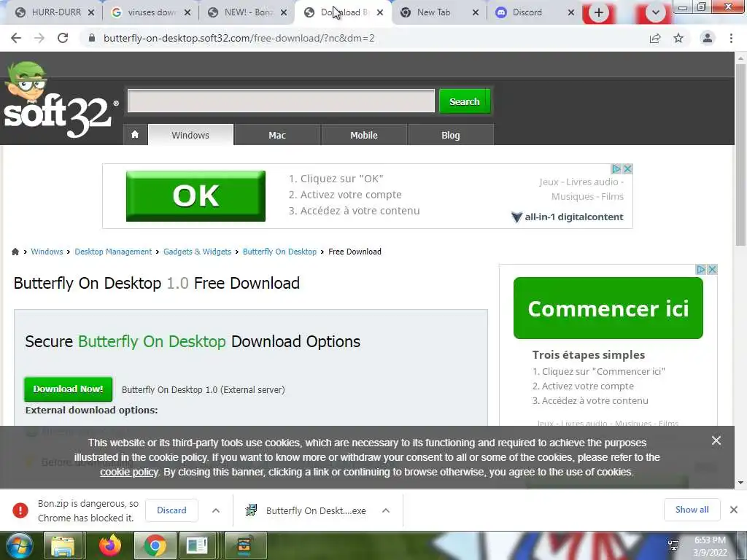747x560 pixels.
Task: Expand options for Bon.zip download
Action: [216, 510]
